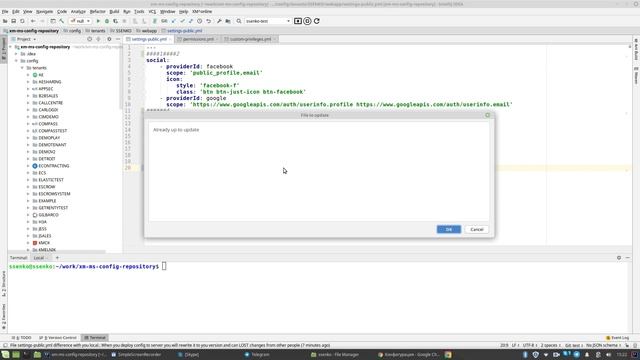Expand the DEMOPLAY tenant folder

click(28, 138)
